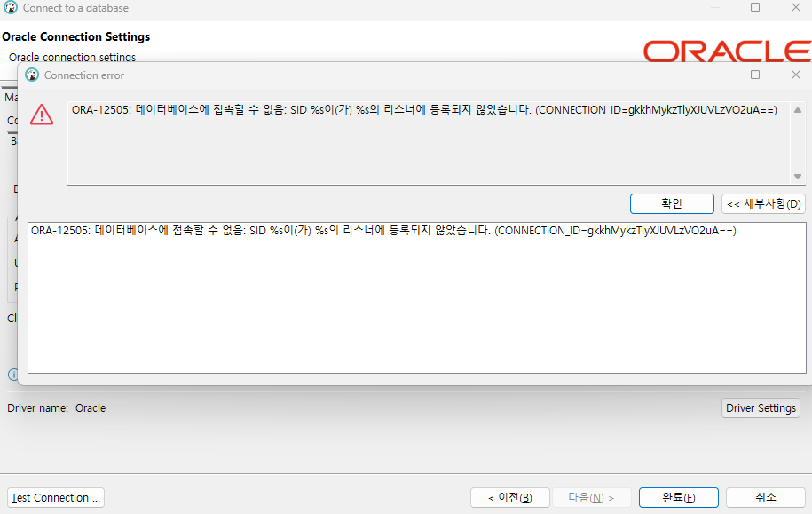Collapse details with the 세부사항(D) button

coord(763,203)
